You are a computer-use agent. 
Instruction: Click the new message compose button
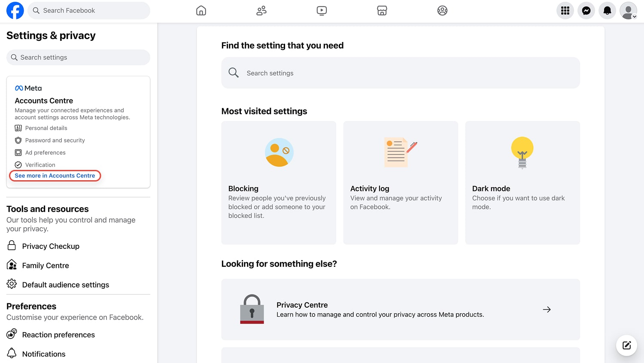tap(626, 345)
